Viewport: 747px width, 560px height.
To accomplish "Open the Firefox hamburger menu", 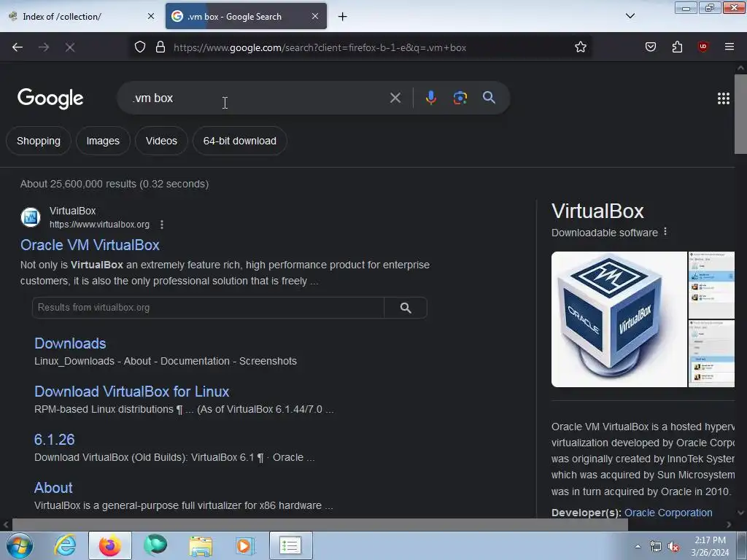I will click(729, 47).
